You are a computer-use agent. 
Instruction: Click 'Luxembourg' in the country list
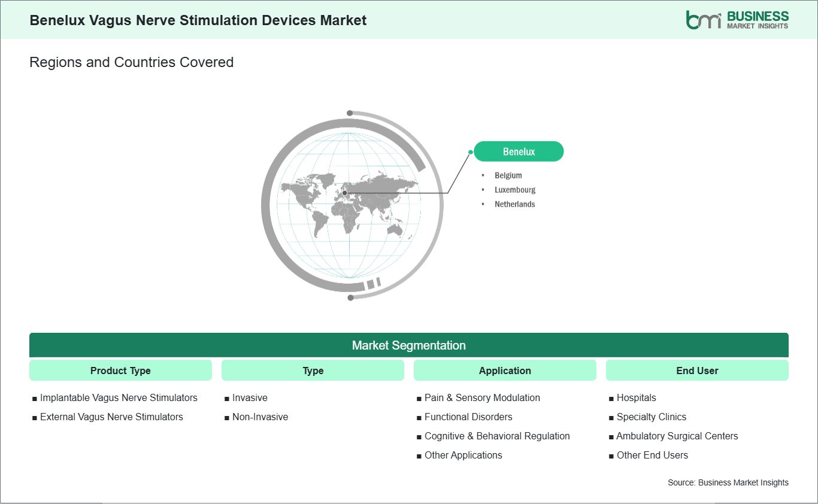pos(515,190)
